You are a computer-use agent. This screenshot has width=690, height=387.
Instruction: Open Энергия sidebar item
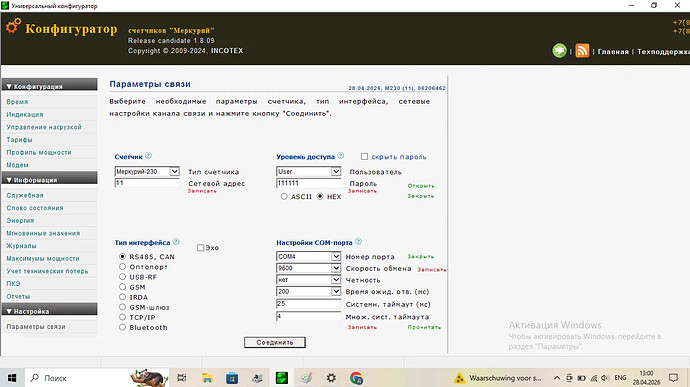point(20,221)
